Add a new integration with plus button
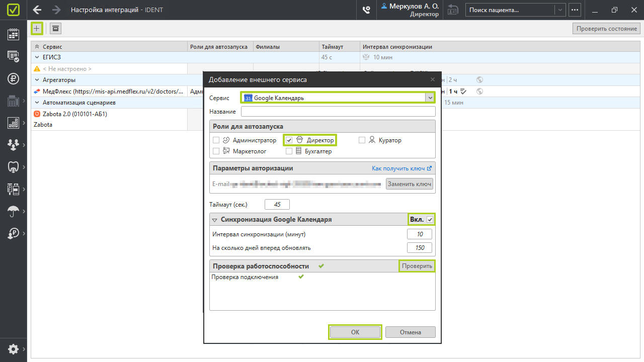Viewport: 644px width, 362px height. pos(37,28)
